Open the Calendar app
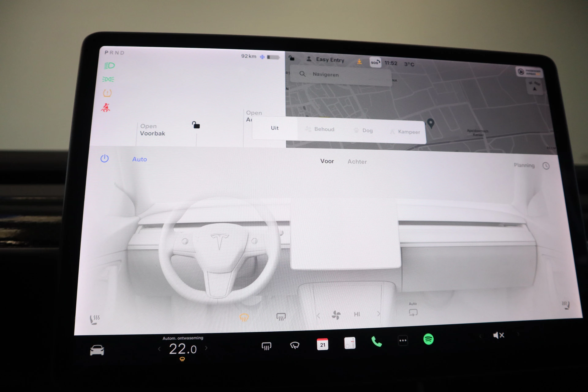Image resolution: width=588 pixels, height=392 pixels. tap(322, 344)
